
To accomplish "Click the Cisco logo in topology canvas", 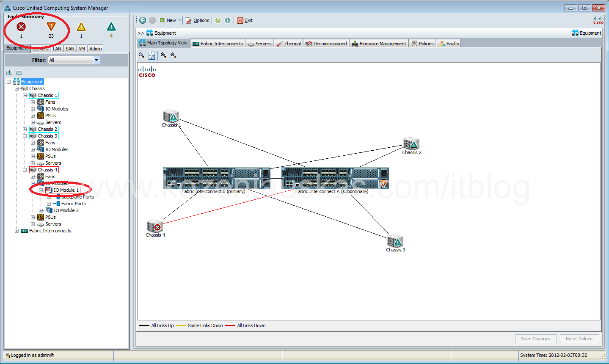I will (x=147, y=72).
